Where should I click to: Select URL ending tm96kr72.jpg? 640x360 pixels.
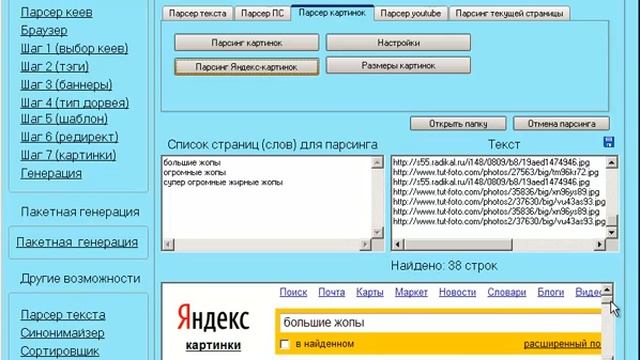coord(496,172)
